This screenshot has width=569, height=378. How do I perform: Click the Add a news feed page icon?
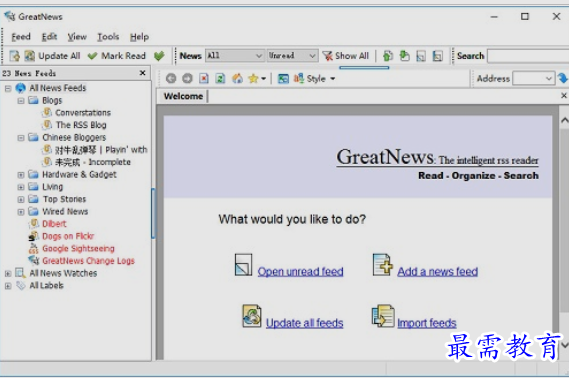pyautogui.click(x=382, y=264)
